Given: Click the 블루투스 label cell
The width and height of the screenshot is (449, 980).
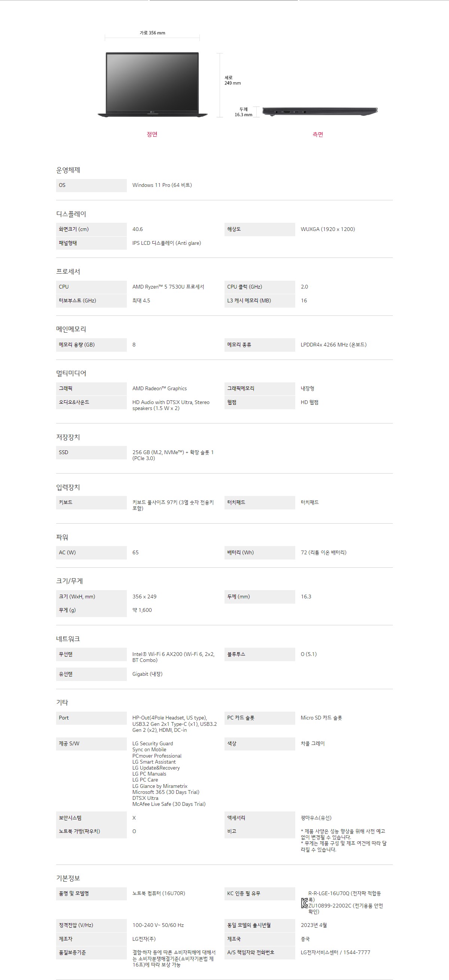Looking at the screenshot, I should (259, 654).
